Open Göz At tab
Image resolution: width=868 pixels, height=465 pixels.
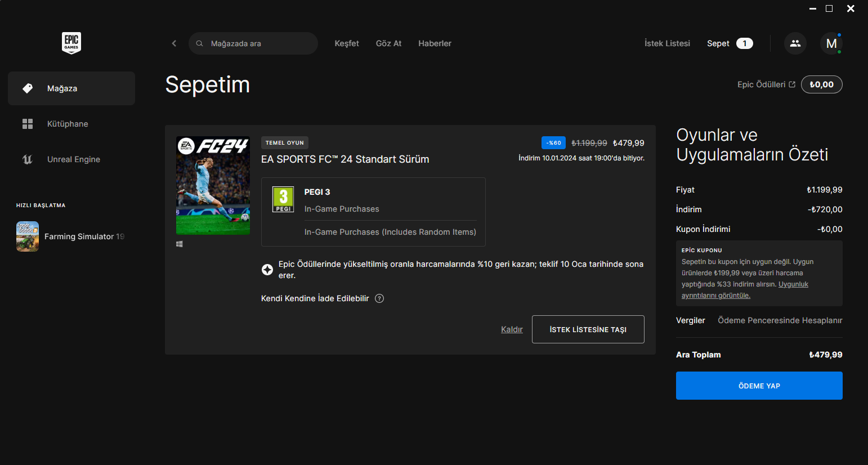(x=389, y=43)
